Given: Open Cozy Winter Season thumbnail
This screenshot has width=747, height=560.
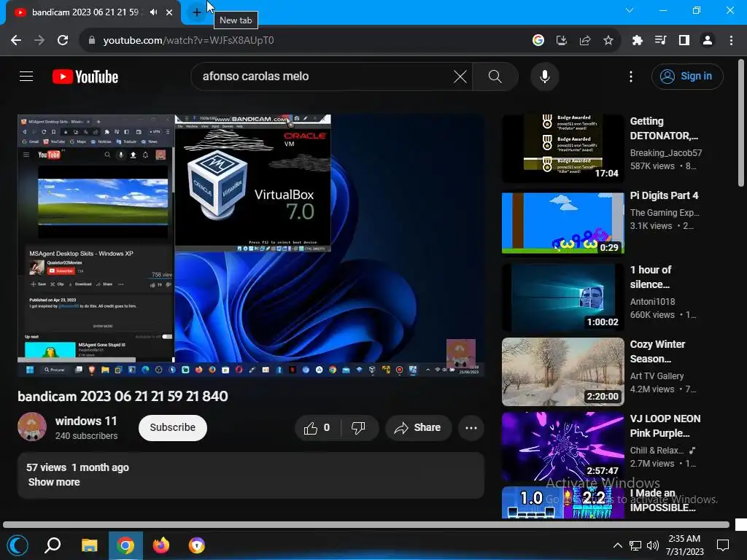Looking at the screenshot, I should coord(562,372).
